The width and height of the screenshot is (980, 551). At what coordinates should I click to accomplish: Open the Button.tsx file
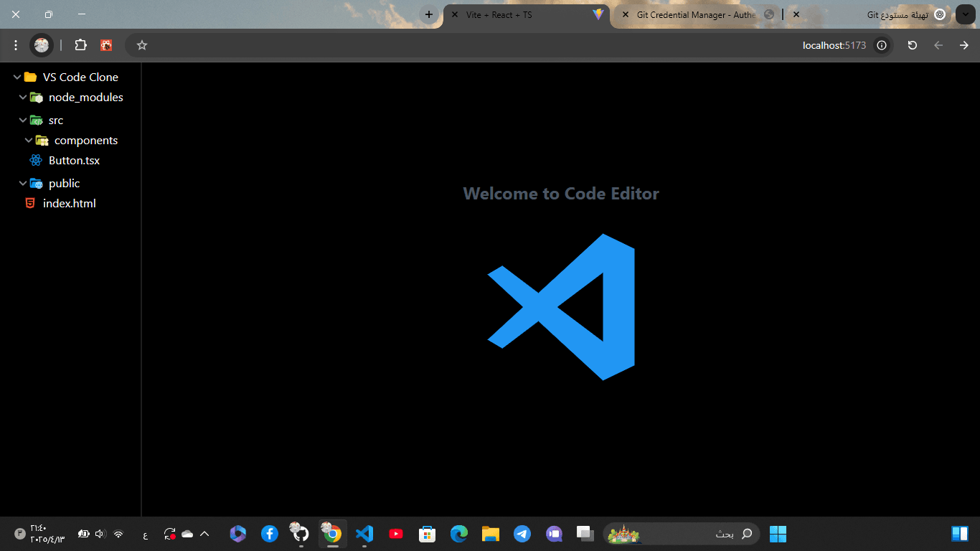point(74,160)
